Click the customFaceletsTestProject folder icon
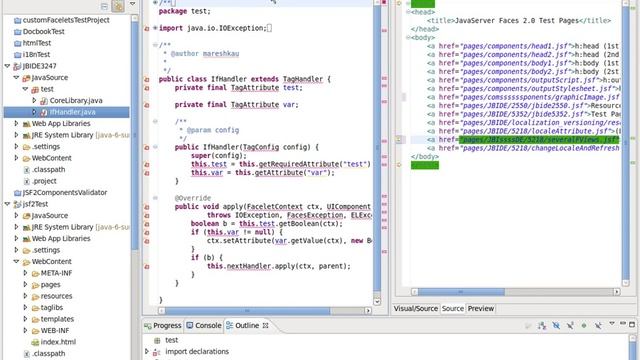640x360 pixels. click(x=18, y=20)
